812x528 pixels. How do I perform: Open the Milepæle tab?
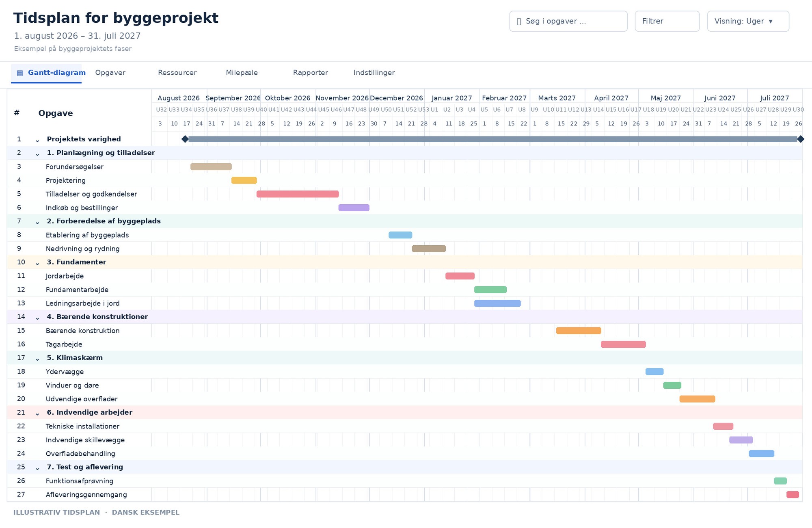click(242, 73)
